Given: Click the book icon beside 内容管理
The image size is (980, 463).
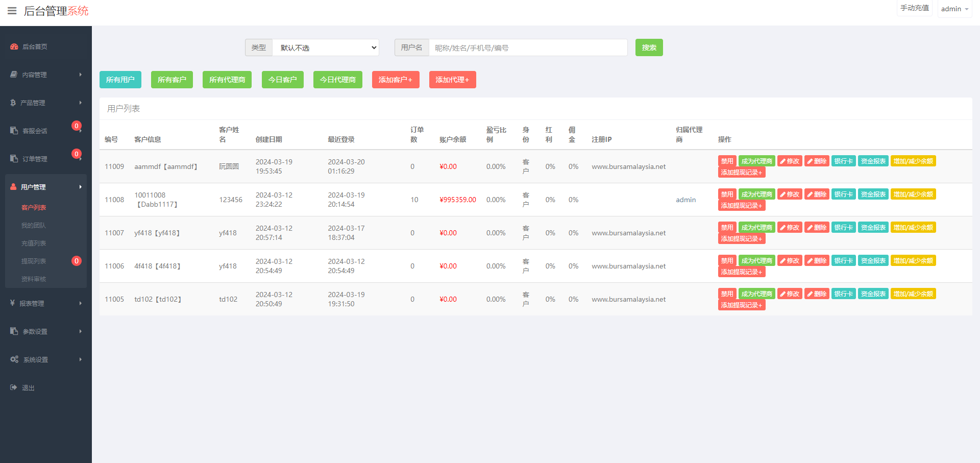Looking at the screenshot, I should [14, 75].
